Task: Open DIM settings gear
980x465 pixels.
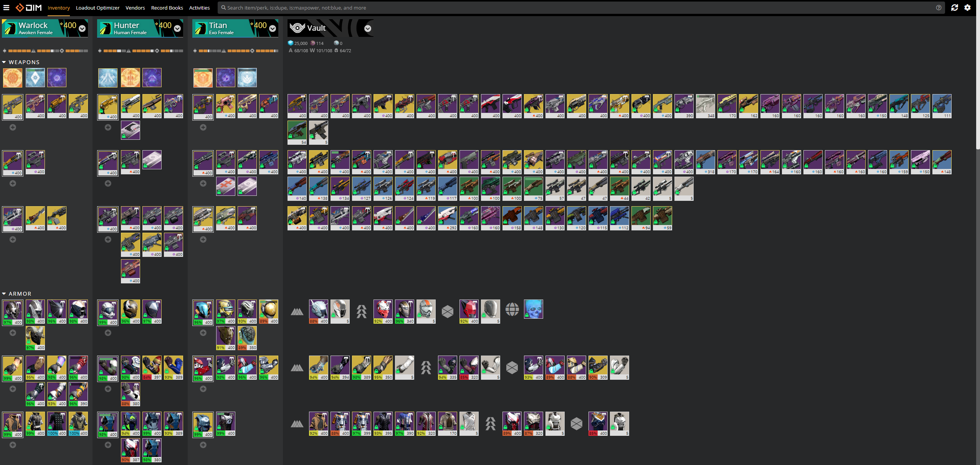Action: (968, 8)
